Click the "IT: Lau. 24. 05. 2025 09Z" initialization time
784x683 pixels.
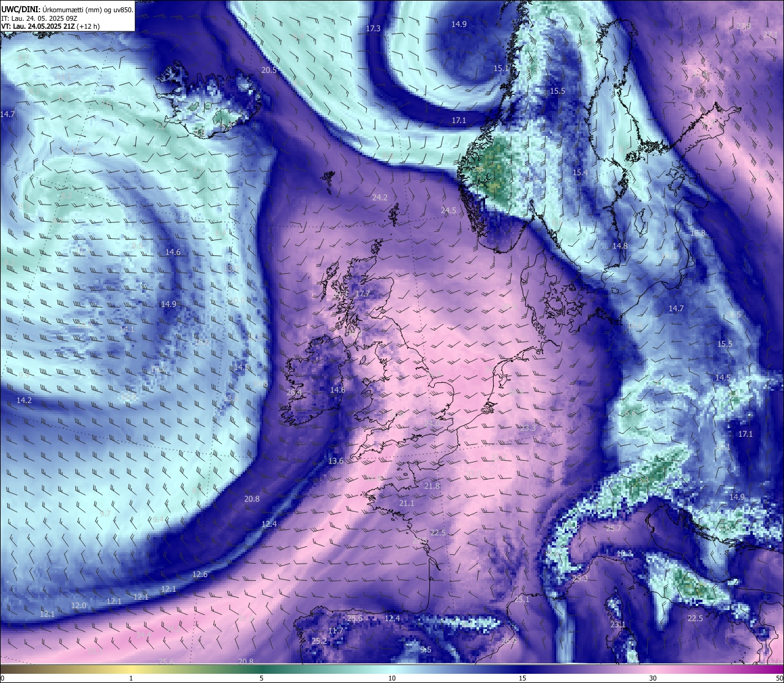click(x=39, y=18)
